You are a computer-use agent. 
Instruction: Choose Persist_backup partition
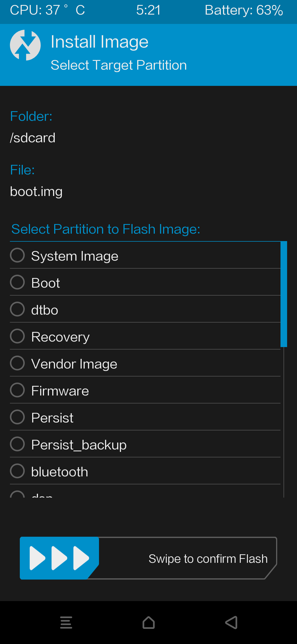pos(145,444)
